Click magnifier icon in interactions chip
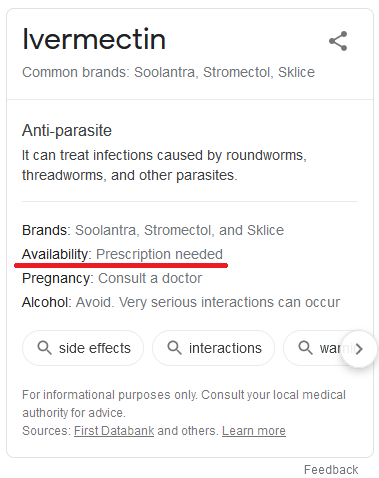379x478 pixels. [174, 348]
